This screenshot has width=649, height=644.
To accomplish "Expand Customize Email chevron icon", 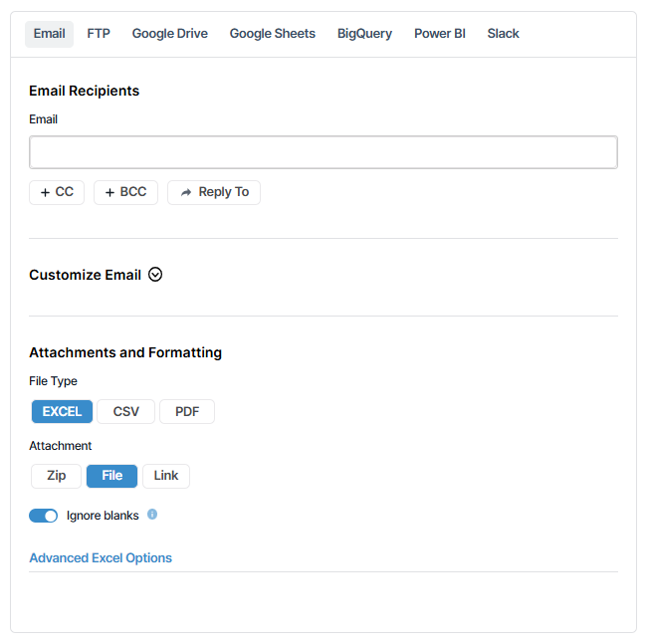I will click(x=155, y=275).
